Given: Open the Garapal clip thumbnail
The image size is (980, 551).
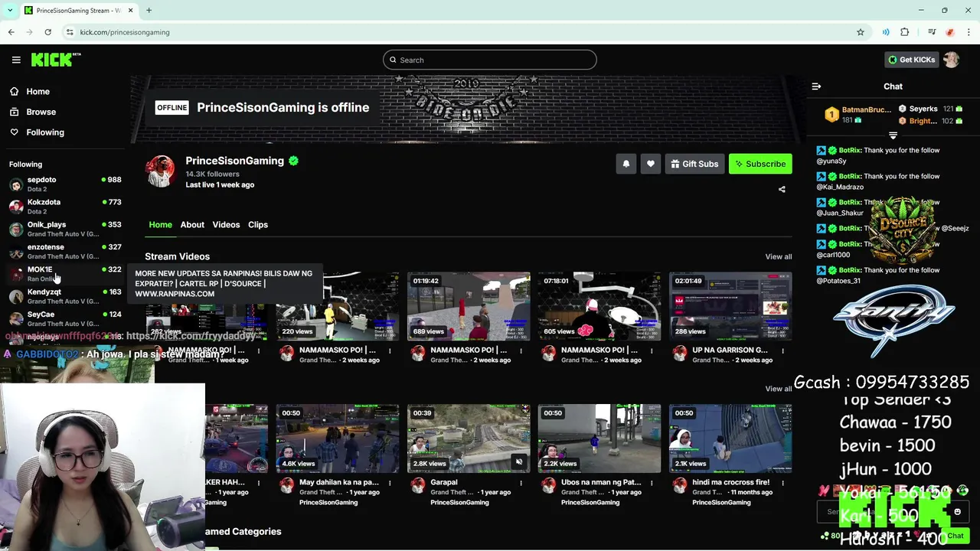Looking at the screenshot, I should pos(469,439).
